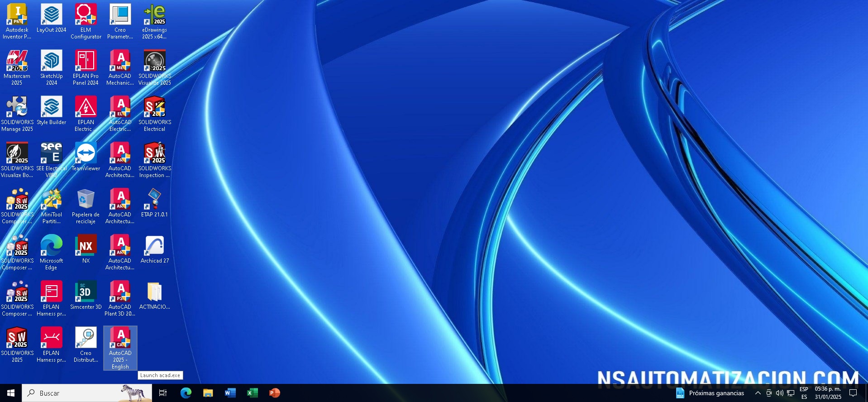The height and width of the screenshot is (402, 868).
Task: Open SOLIDWORKS Visualize 2025 icon
Action: 155,67
